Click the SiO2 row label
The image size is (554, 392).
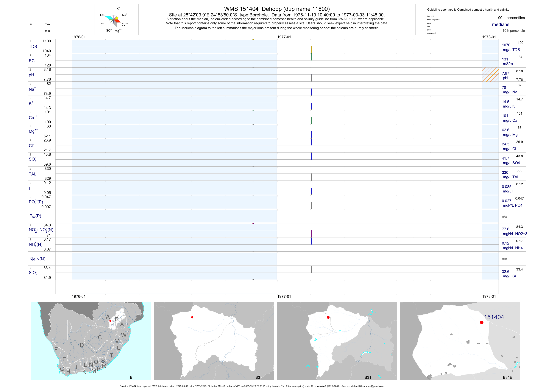[33, 273]
